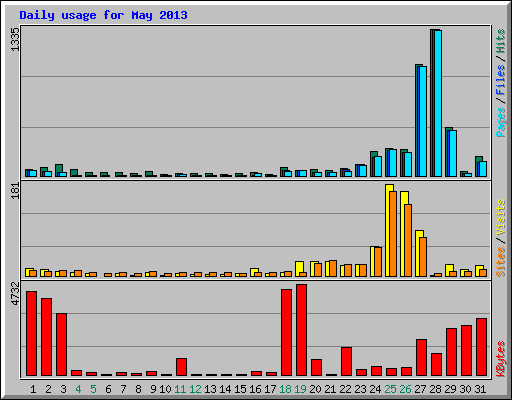Click the Sites legend label

click(500, 262)
